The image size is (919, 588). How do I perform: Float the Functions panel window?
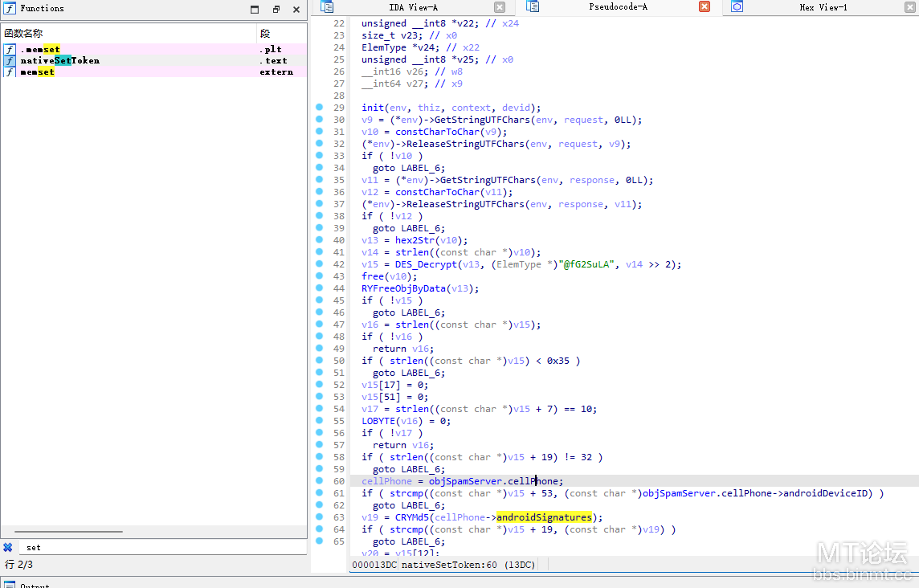pyautogui.click(x=276, y=9)
